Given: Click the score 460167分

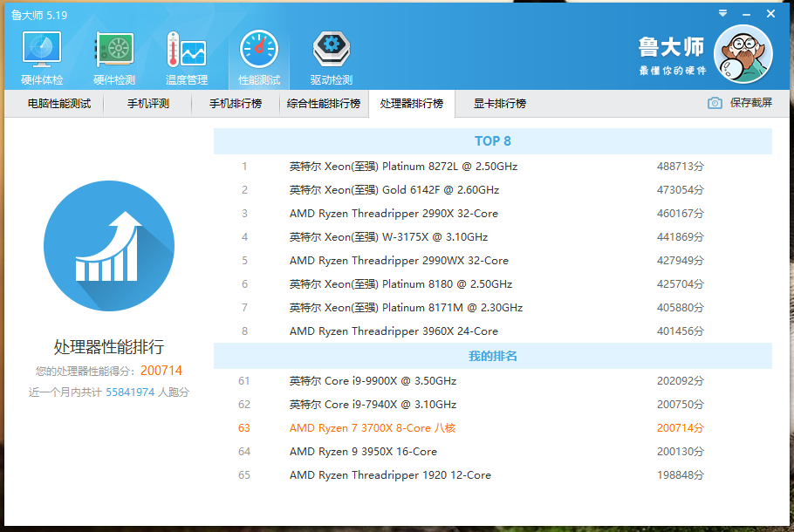Looking at the screenshot, I should tap(680, 213).
